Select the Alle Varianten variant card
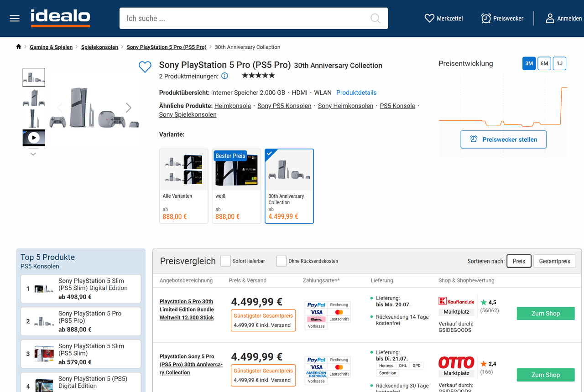584x392 pixels. pos(184,186)
